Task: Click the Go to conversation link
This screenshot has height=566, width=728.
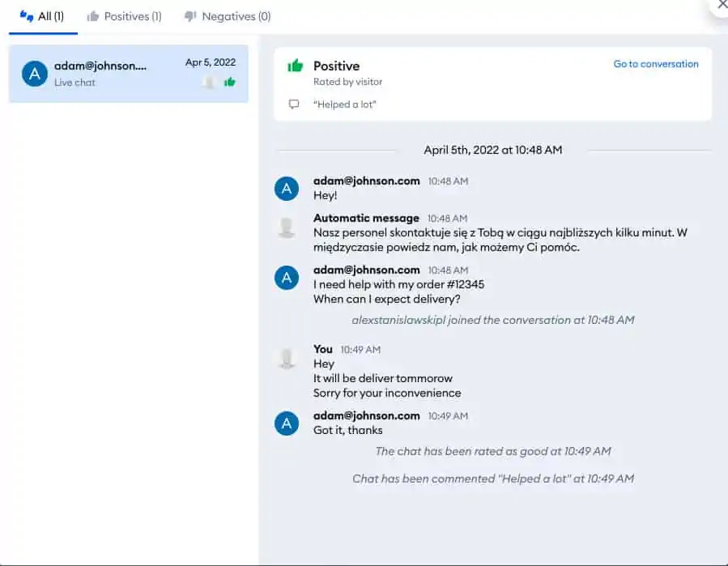Action: click(x=656, y=64)
